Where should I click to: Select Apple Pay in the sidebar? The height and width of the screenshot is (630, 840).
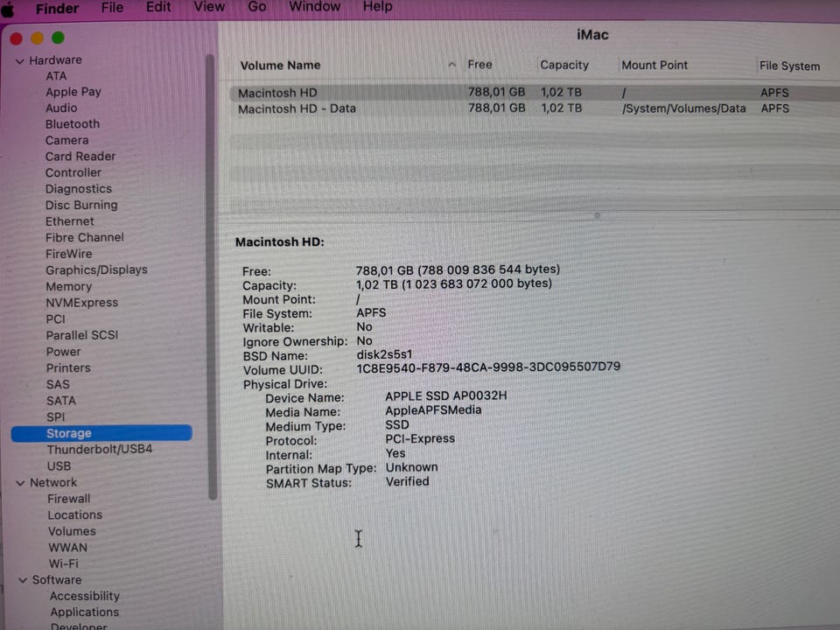click(x=73, y=92)
